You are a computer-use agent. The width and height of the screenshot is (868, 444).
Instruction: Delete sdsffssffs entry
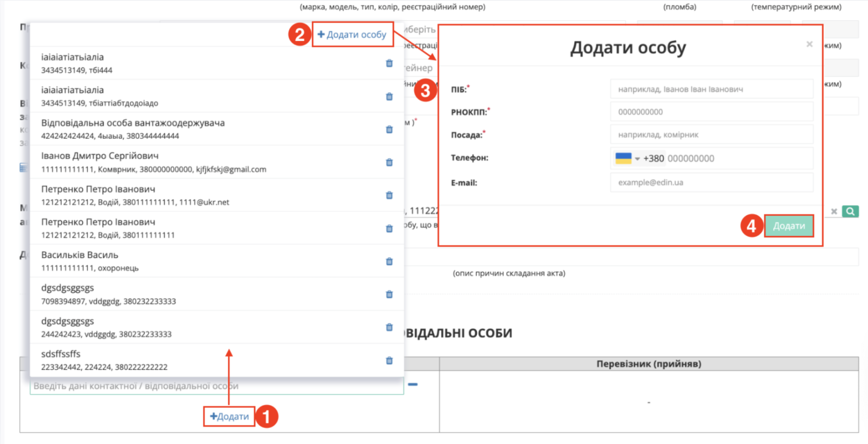click(389, 361)
